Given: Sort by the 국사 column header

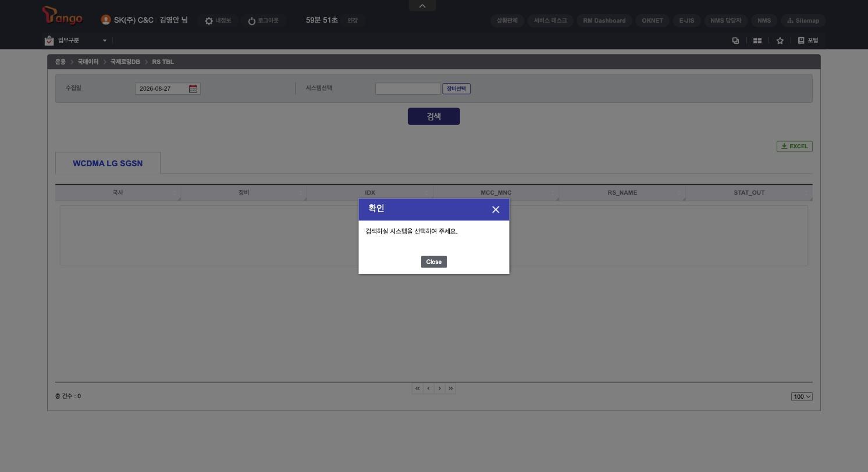Looking at the screenshot, I should tap(118, 192).
